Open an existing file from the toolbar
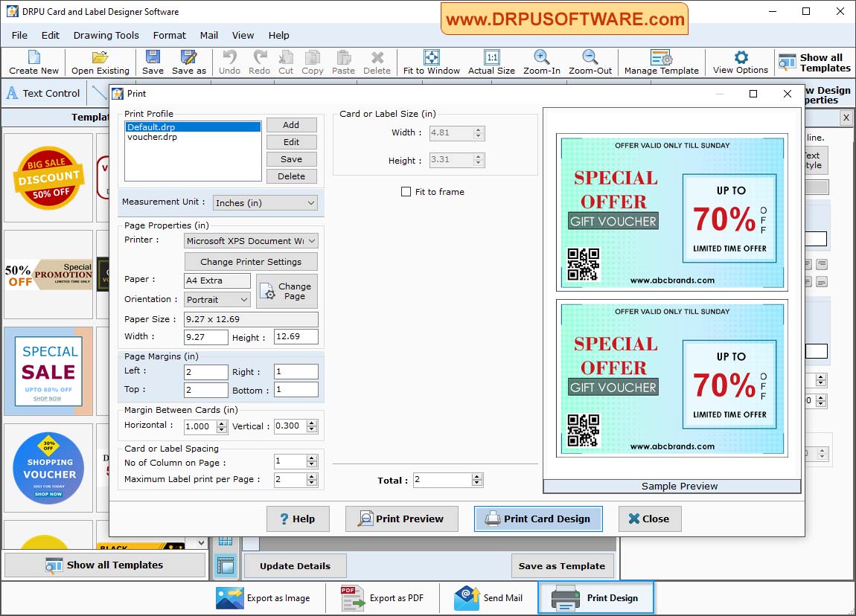The width and height of the screenshot is (856, 616). click(100, 62)
